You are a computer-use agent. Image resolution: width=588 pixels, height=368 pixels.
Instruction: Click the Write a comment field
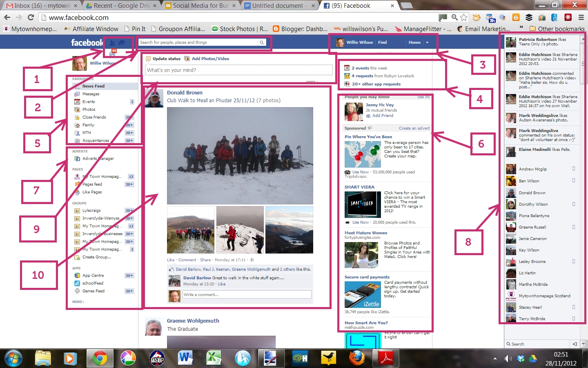[x=247, y=295]
